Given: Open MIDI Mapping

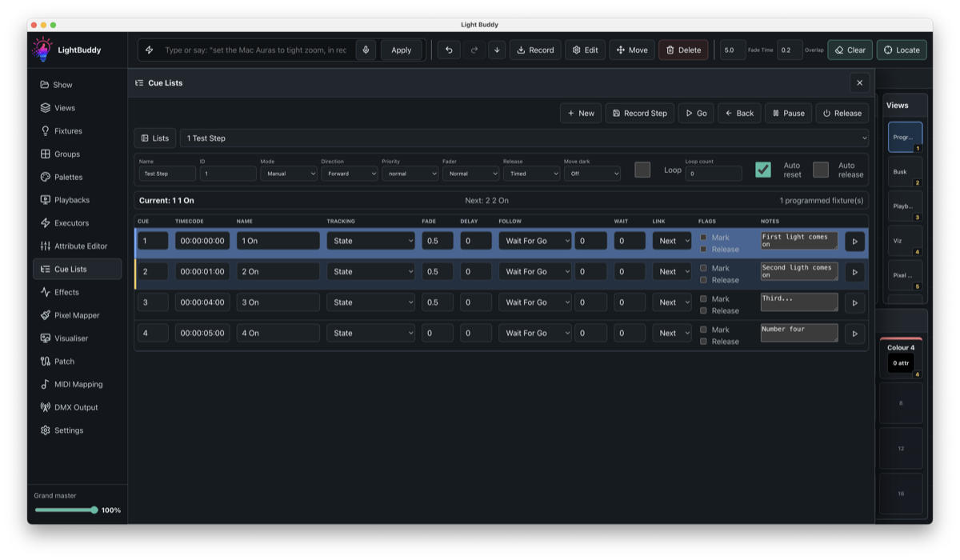Looking at the screenshot, I should tap(77, 384).
